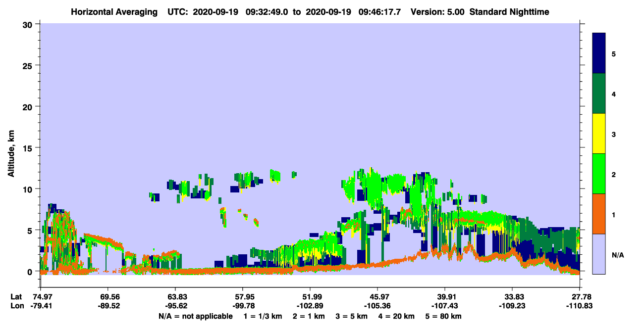Click legend text '2 = 1 km'
The image size is (644, 330).
(x=309, y=316)
